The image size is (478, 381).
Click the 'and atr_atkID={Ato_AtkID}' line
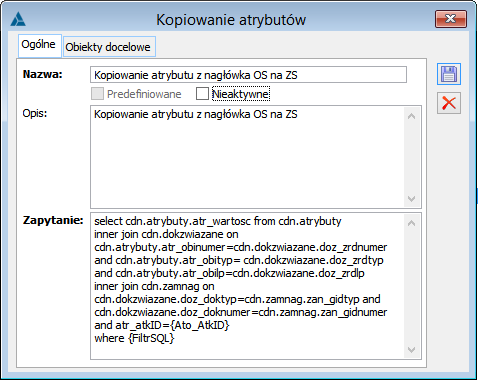pyautogui.click(x=162, y=325)
